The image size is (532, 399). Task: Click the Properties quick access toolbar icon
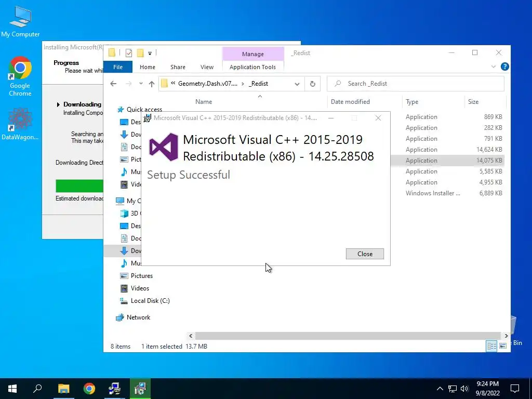pos(129,52)
